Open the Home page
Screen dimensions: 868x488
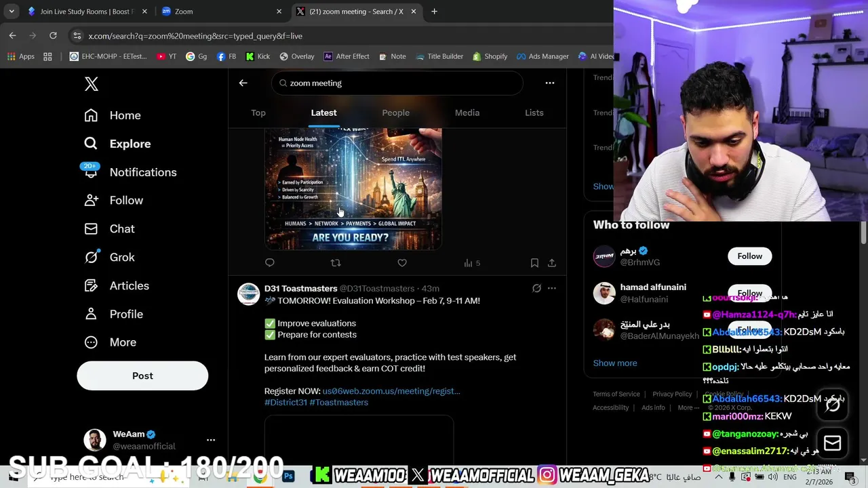113,115
